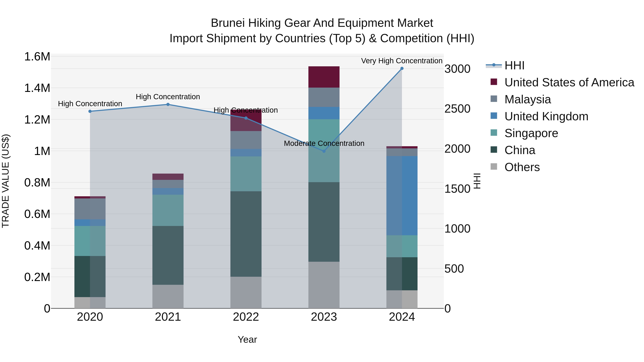
Task: Click the 'Moderate Concentration' annotation
Action: (324, 143)
